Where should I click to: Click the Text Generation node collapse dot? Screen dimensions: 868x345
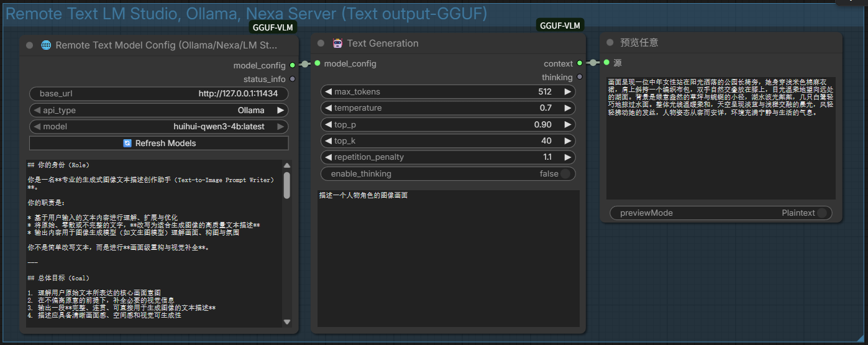click(x=321, y=44)
